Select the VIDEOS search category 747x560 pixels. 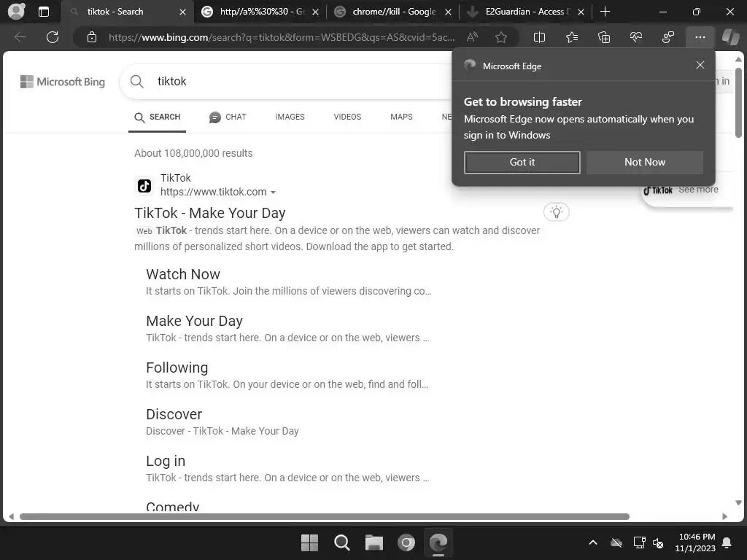347,117
